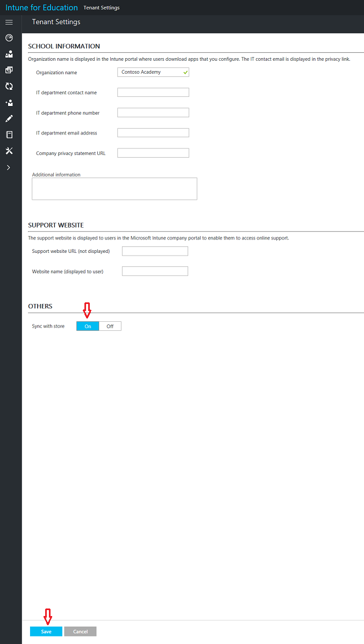Screen dimensions: 364x644
Task: Click the Additional information label
Action: click(x=56, y=174)
